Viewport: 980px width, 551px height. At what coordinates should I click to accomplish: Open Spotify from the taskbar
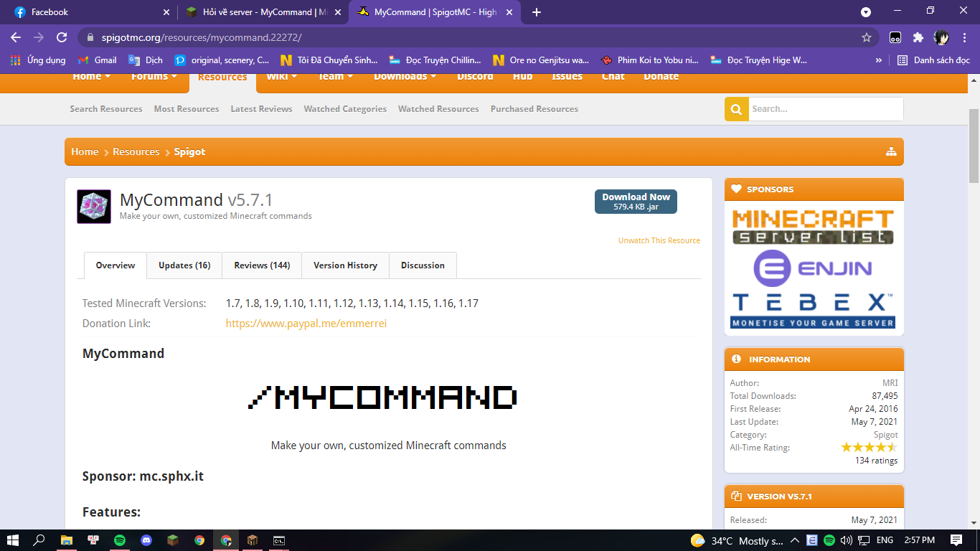click(120, 540)
